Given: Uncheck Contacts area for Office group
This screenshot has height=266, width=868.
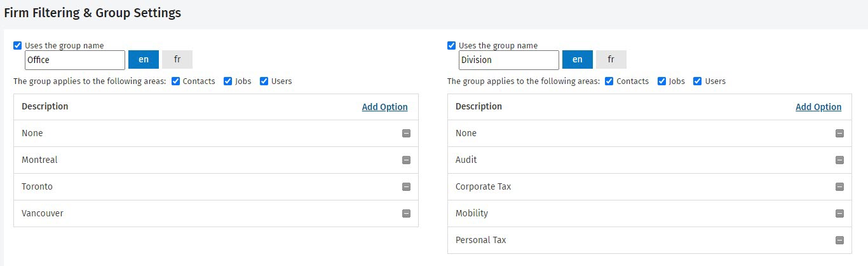Looking at the screenshot, I should pyautogui.click(x=176, y=81).
